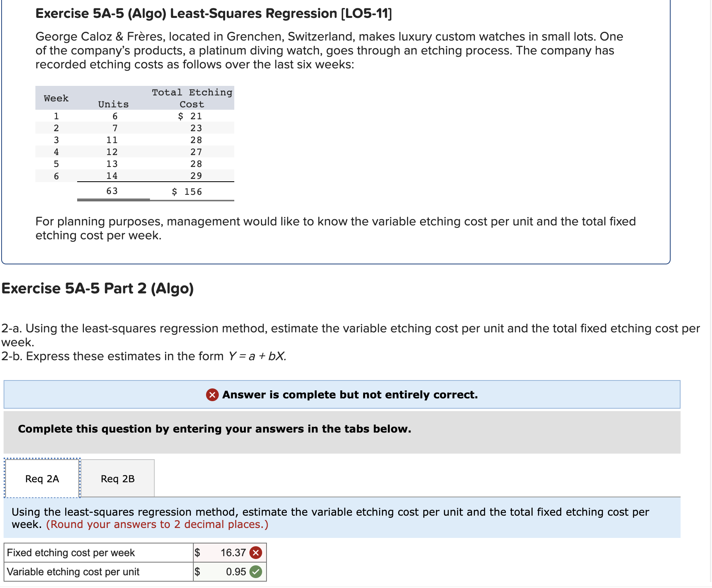Click the week 2 etching cost '23'
712x588 pixels.
[x=196, y=128]
